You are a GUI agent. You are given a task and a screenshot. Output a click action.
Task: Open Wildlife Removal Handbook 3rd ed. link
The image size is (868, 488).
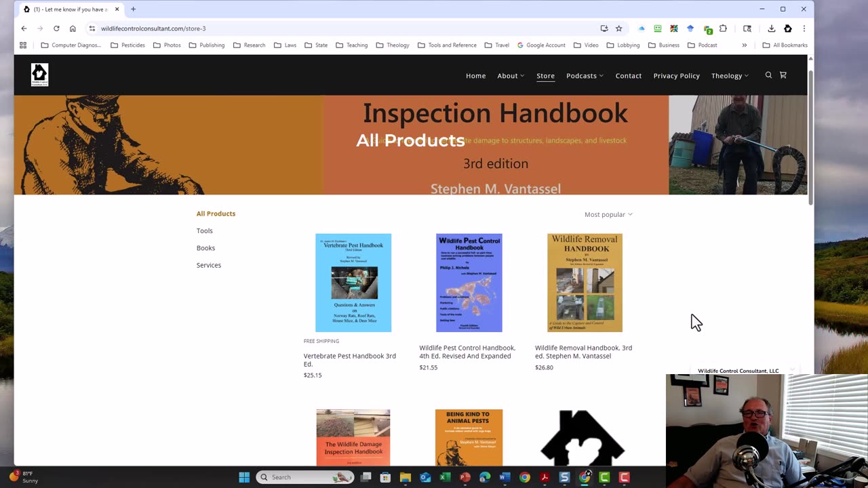pos(583,352)
